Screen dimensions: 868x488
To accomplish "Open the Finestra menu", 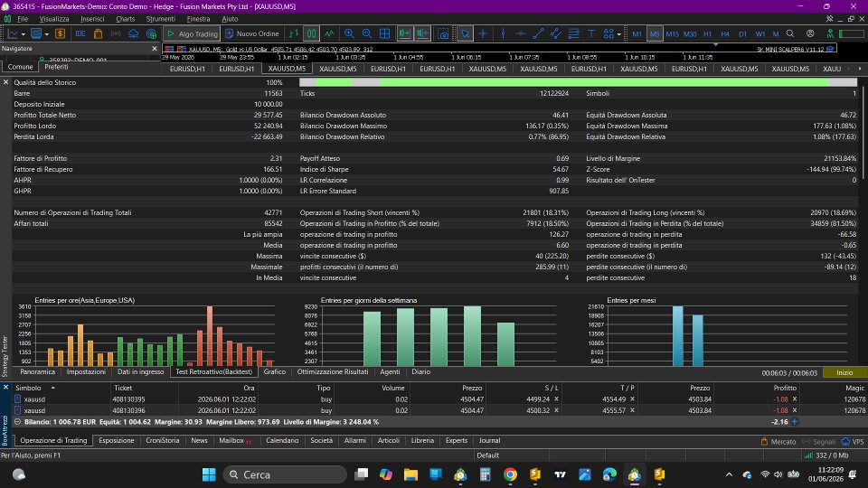I will coord(198,19).
